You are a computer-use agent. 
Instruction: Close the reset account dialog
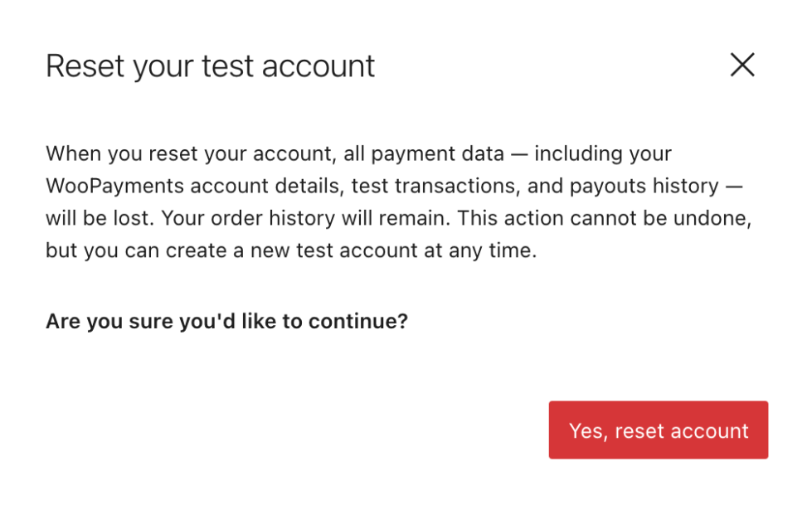coord(741,65)
